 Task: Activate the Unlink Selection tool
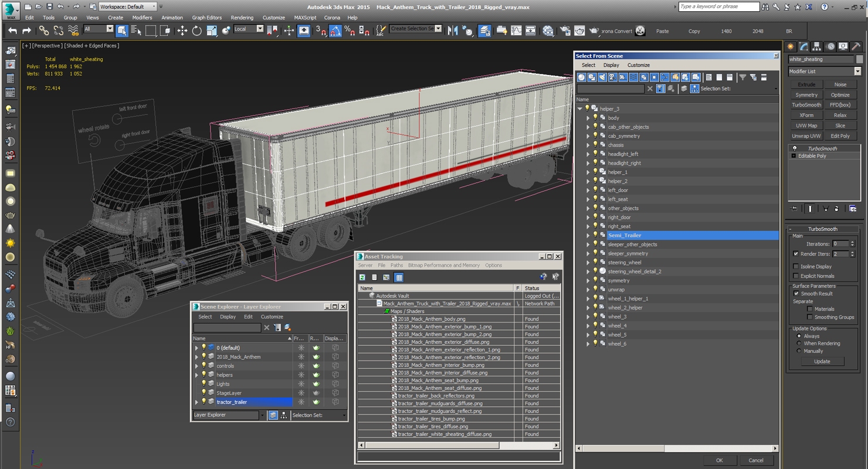[x=59, y=30]
